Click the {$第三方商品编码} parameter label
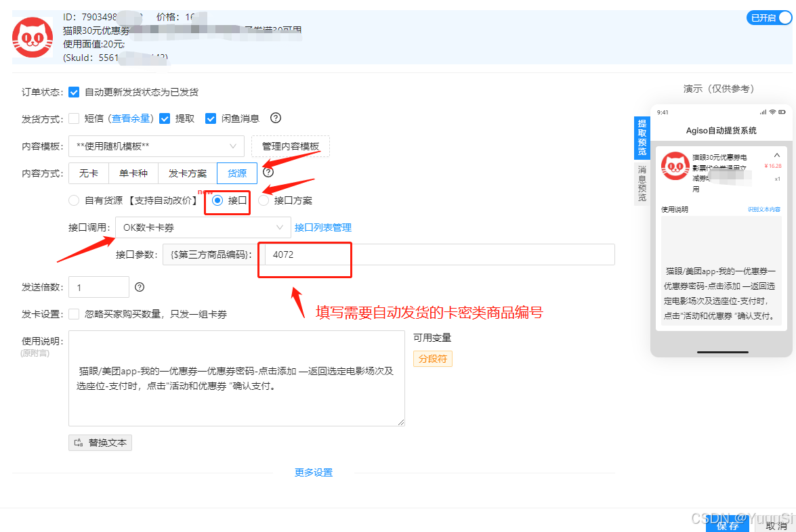Screen dimensions: 796x532 211,254
